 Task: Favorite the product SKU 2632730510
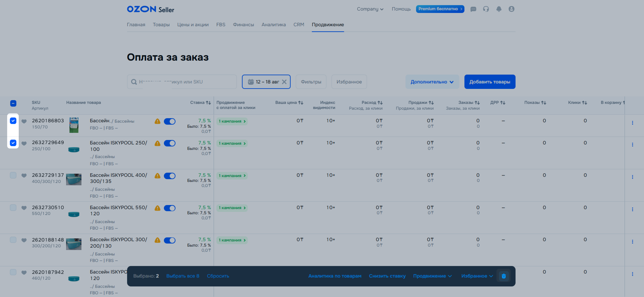pyautogui.click(x=24, y=208)
